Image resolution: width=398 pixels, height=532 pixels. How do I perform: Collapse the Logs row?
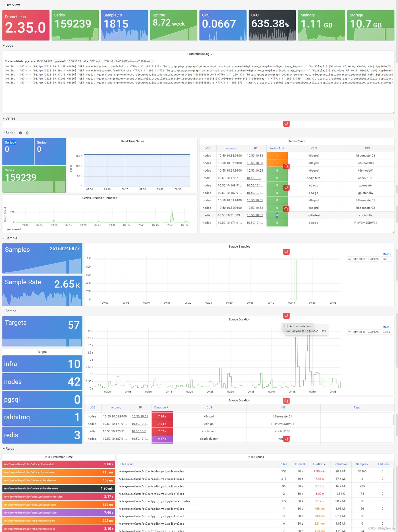pyautogui.click(x=8, y=45)
